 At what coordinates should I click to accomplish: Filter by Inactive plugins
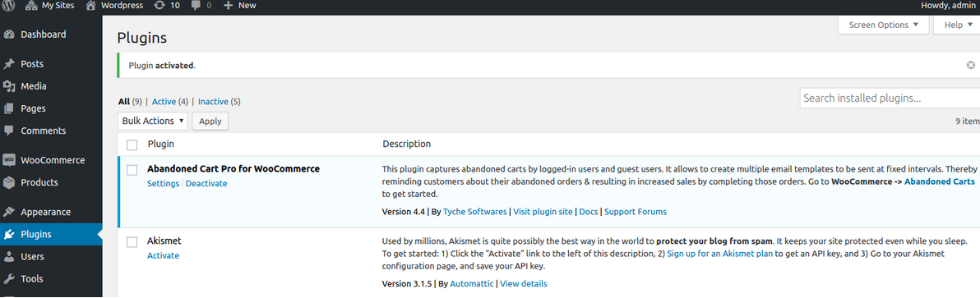click(213, 102)
